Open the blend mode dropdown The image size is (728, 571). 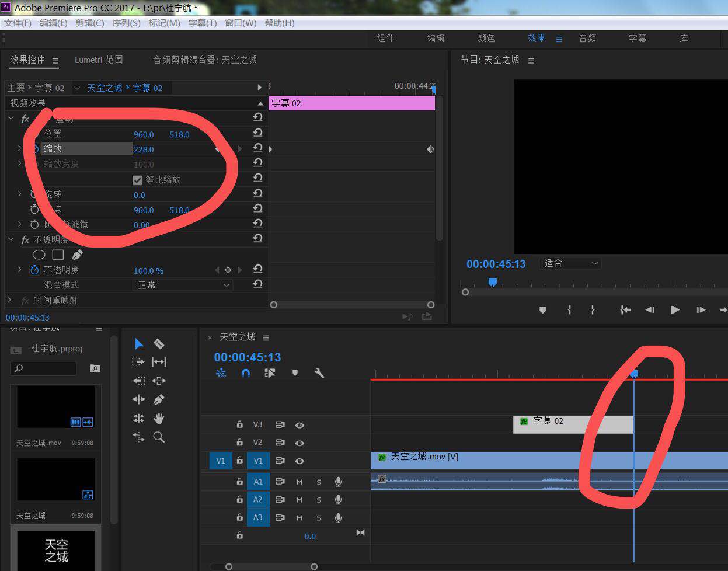point(183,285)
